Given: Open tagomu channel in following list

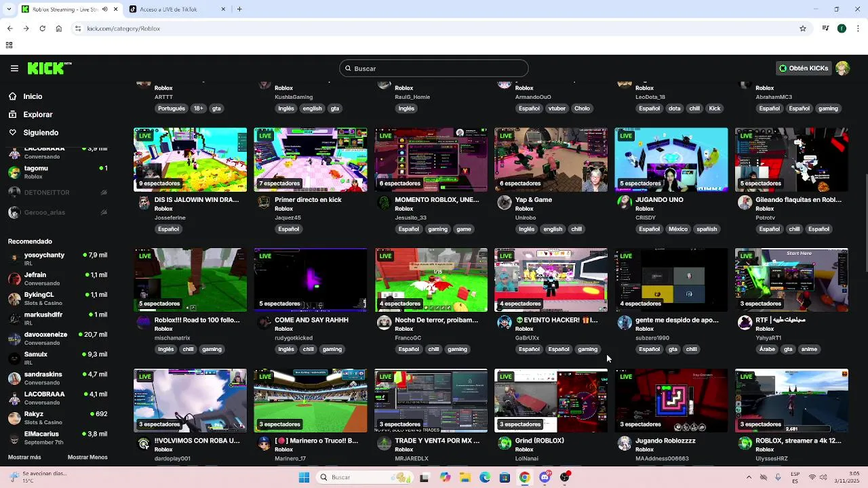Looking at the screenshot, I should click(58, 172).
